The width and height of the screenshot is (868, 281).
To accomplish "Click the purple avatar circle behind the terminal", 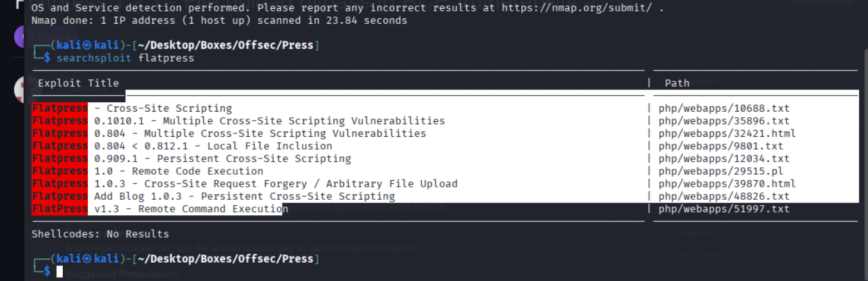I will 22,36.
